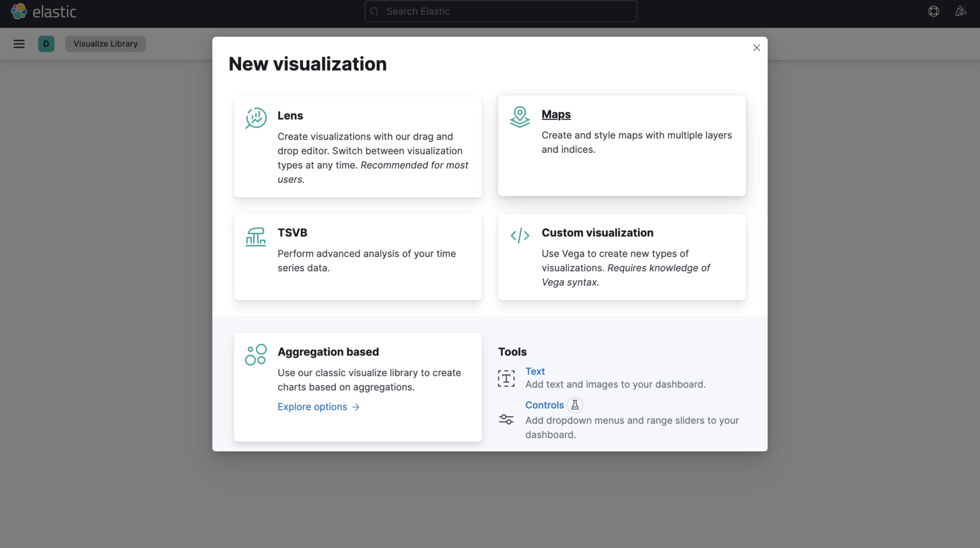980x548 pixels.
Task: Select the Maps visualization title
Action: click(x=556, y=114)
